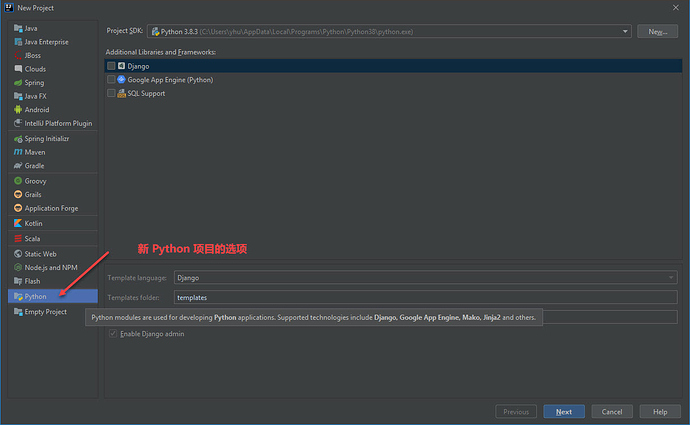This screenshot has width=690, height=425.
Task: Open Help for New Project
Action: click(x=660, y=412)
